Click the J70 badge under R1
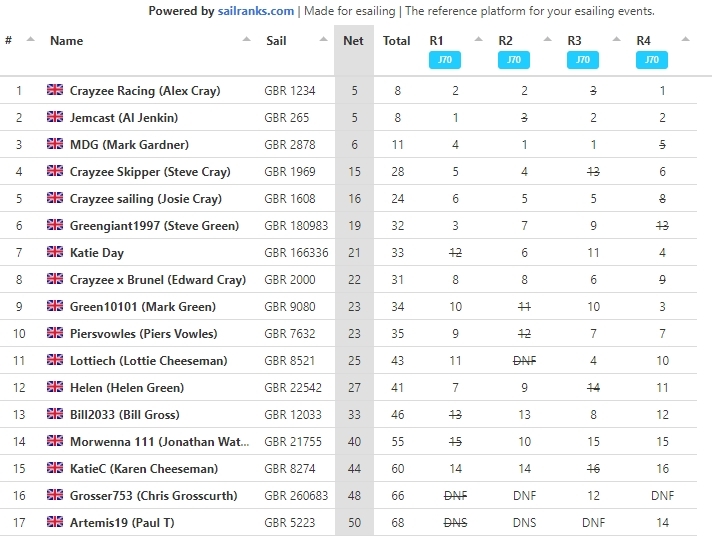The height and width of the screenshot is (552, 712). 445,60
